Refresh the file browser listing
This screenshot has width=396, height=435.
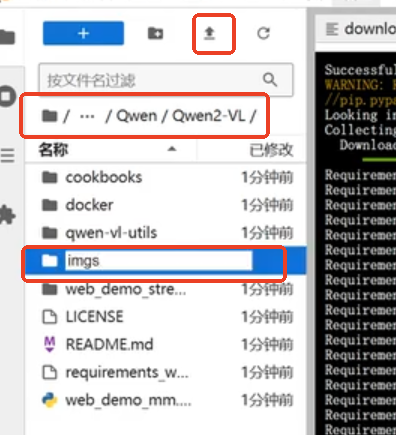tap(263, 33)
